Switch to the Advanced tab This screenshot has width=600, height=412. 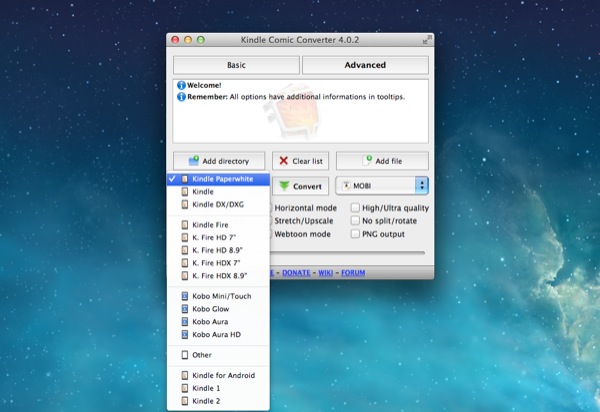(x=365, y=65)
